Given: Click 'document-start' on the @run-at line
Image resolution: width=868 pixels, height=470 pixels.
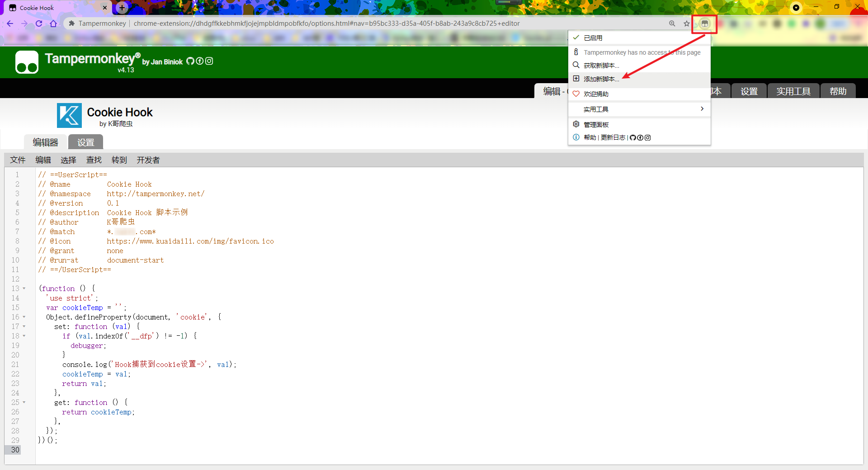Looking at the screenshot, I should tap(135, 260).
